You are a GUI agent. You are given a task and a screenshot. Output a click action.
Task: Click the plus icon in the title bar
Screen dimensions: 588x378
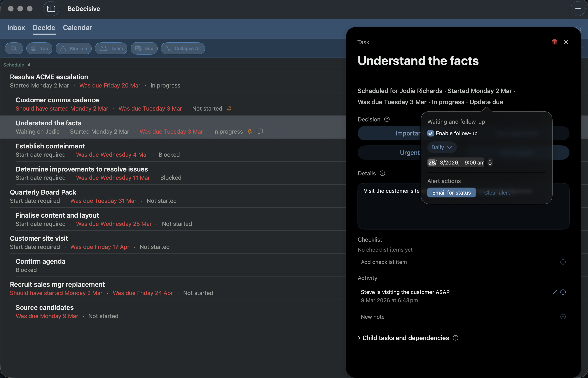pyautogui.click(x=578, y=9)
